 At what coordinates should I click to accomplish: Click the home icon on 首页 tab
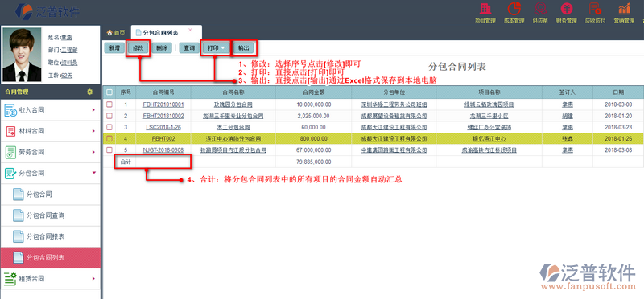[x=109, y=33]
